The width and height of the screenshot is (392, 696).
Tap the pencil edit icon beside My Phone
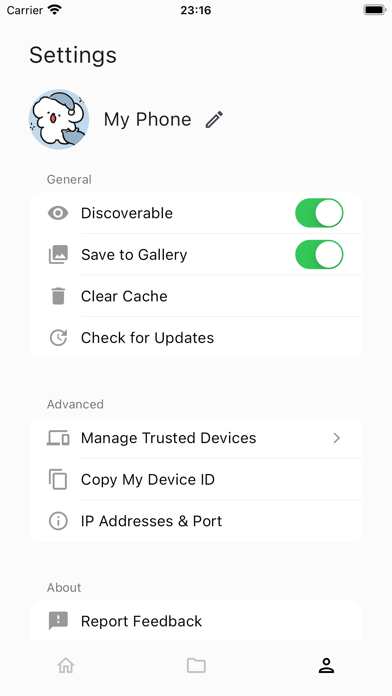[214, 120]
